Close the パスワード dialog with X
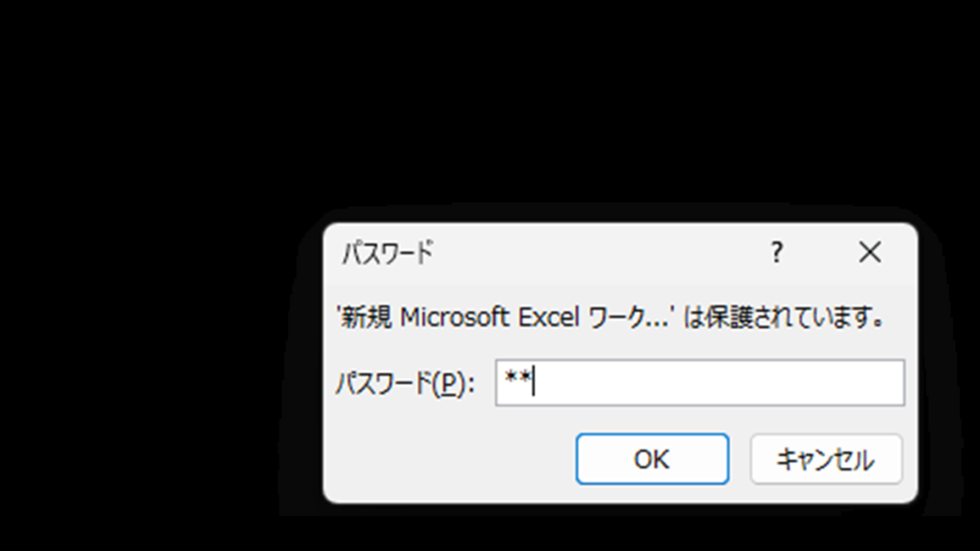Screen dimensions: 980x551 pos(869,253)
